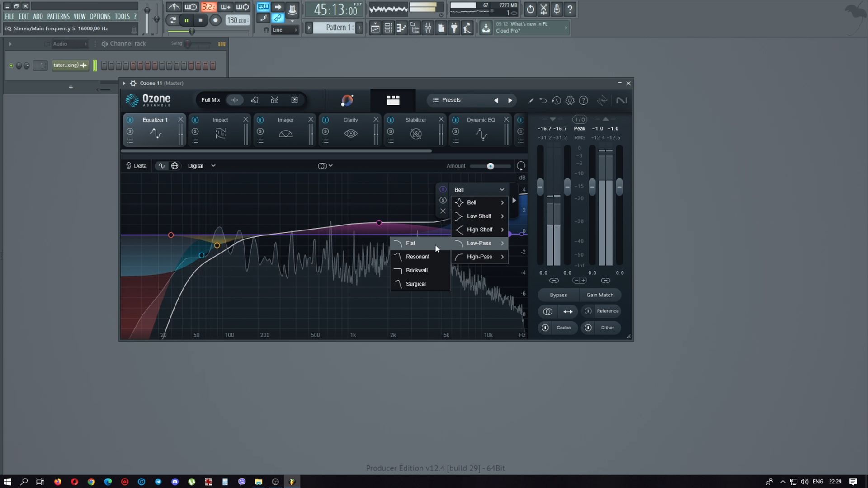Screen dimensions: 868x488
Task: Click the undo history clock icon in Ozone
Action: coord(556,100)
